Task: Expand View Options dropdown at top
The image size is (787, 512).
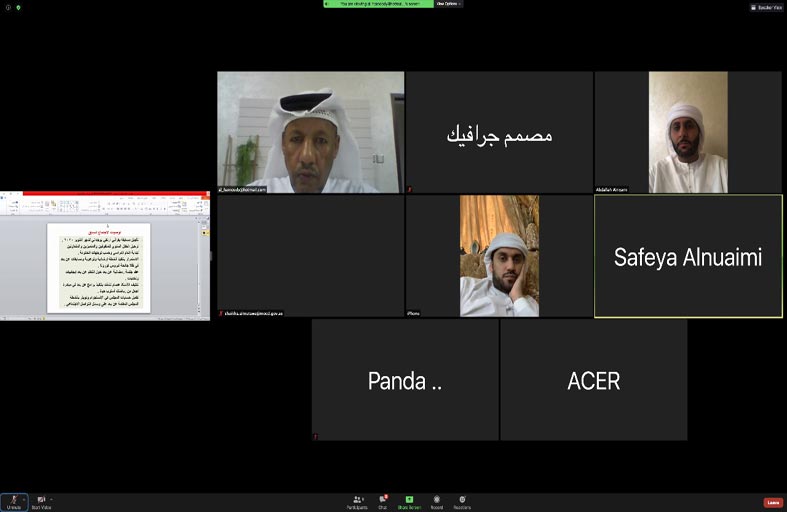Action: tap(448, 4)
